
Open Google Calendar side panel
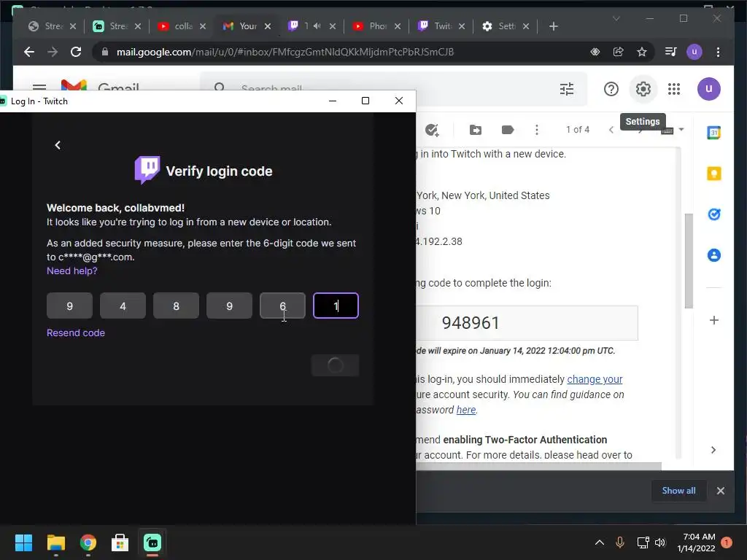(713, 133)
